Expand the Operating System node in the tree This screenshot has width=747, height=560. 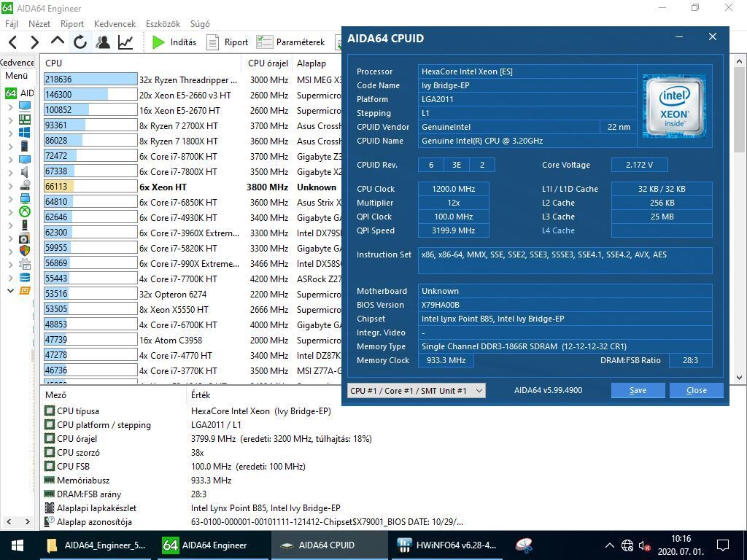(x=10, y=133)
